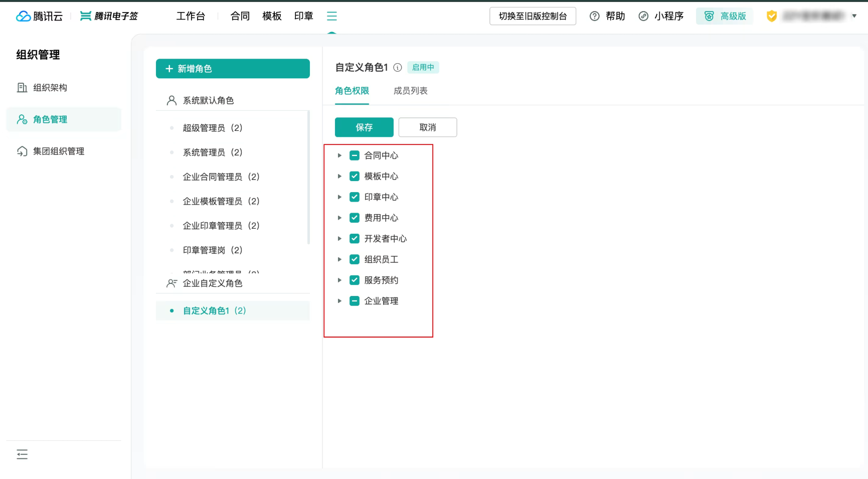Image resolution: width=868 pixels, height=479 pixels.
Task: Expand the 服务预约 tree node
Action: click(339, 280)
